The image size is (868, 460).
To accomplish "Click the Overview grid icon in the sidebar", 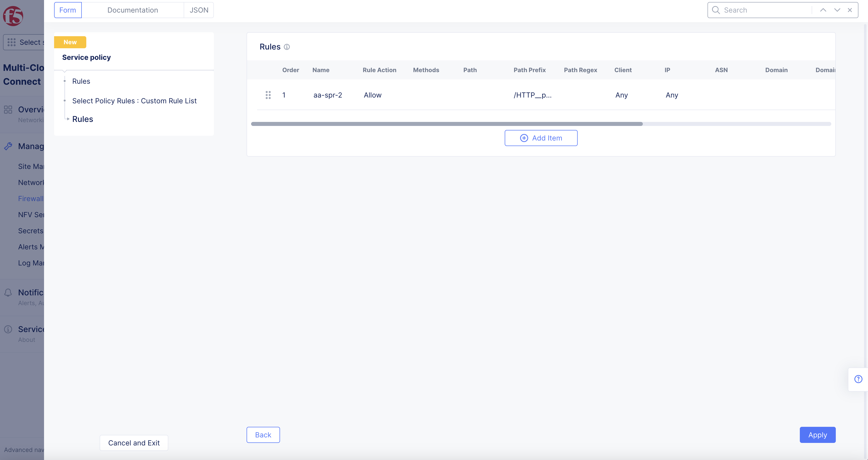I will click(8, 109).
